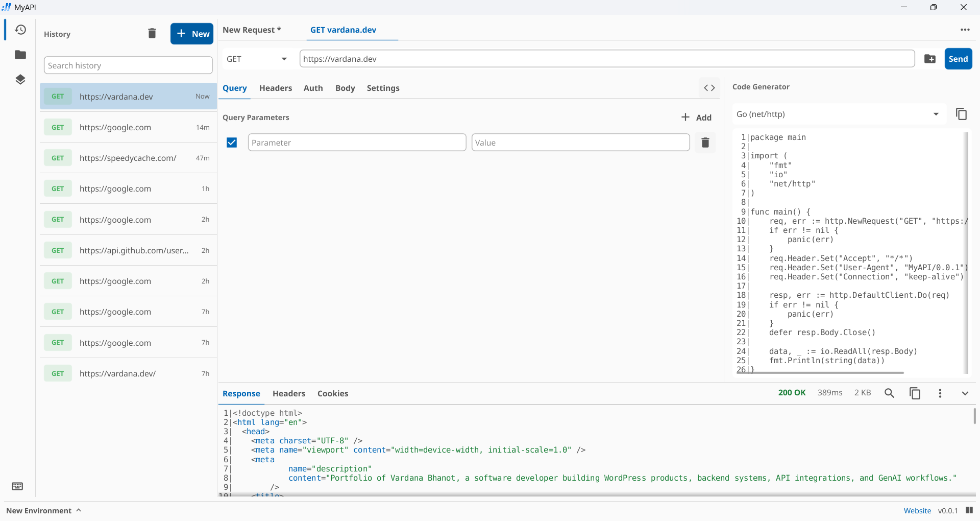Select the Response tab
Screen dimensions: 980x521
tap(241, 393)
